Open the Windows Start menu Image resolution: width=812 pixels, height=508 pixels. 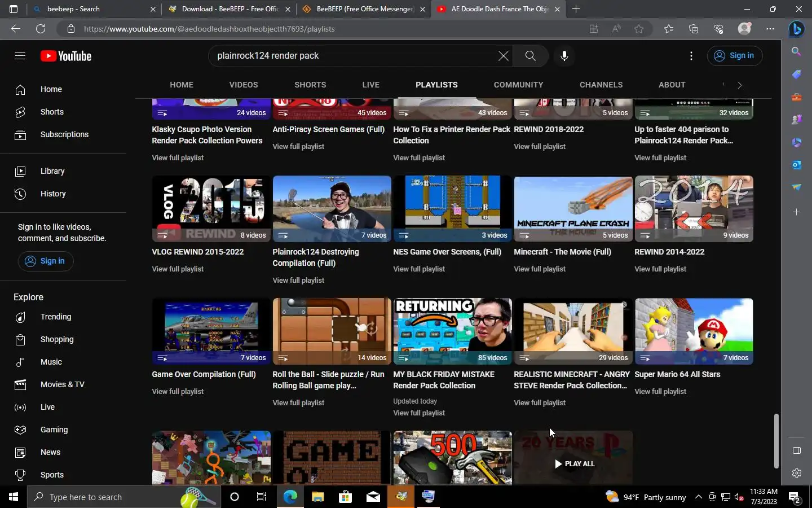[x=14, y=497]
